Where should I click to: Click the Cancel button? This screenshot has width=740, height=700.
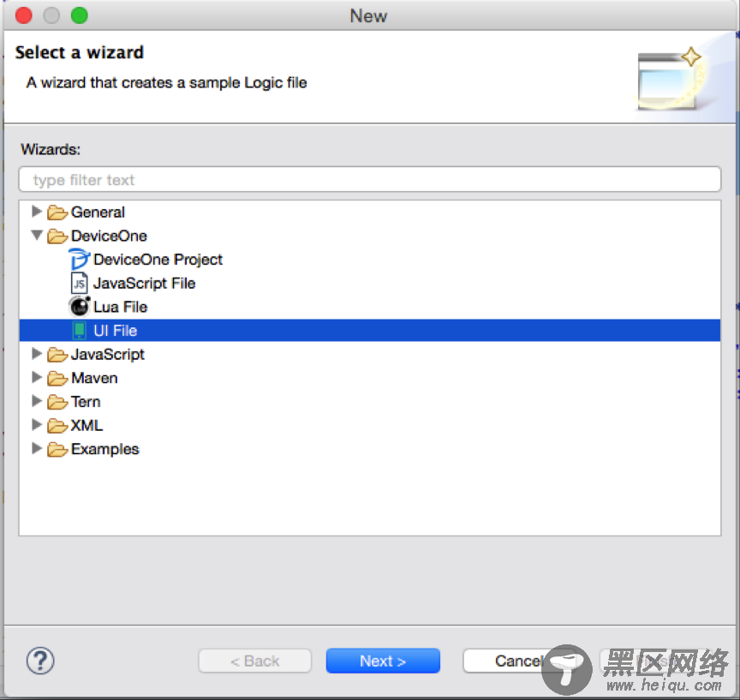point(518,661)
